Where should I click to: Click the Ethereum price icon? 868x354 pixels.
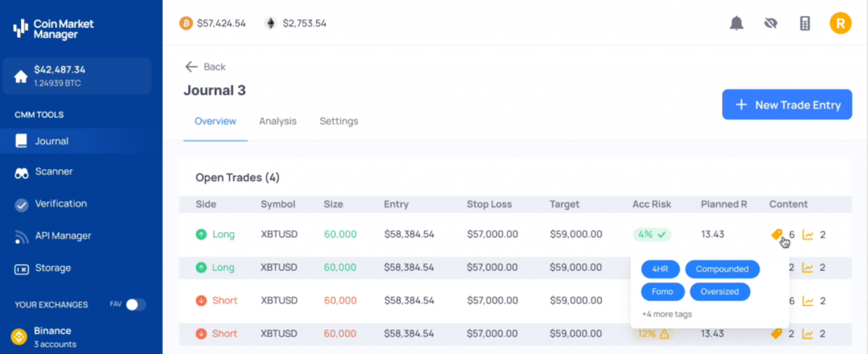(x=270, y=23)
